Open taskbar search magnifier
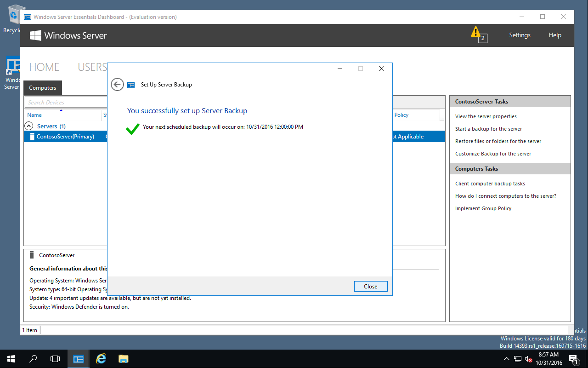The image size is (588, 368). coord(33,359)
